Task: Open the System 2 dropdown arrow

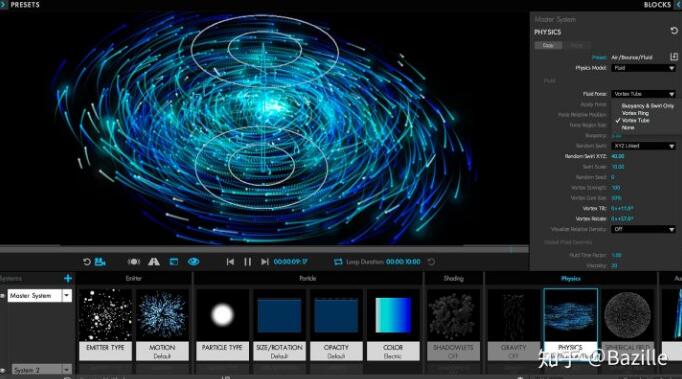Action: 67,369
